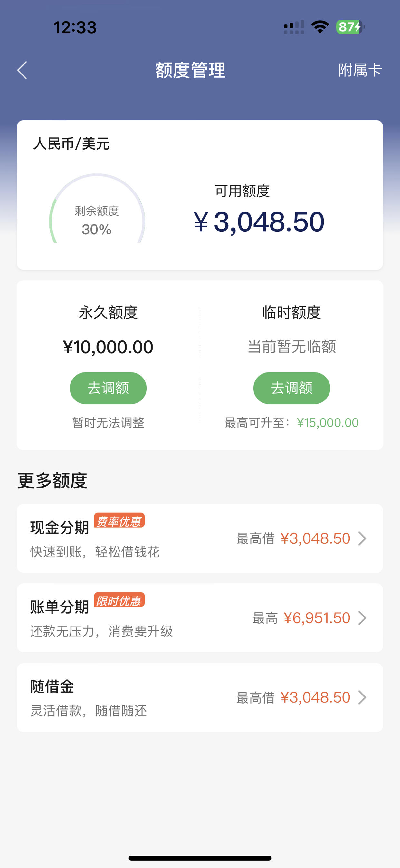Expand the 账单分期 row chevron
Image resolution: width=400 pixels, height=868 pixels.
tap(362, 618)
